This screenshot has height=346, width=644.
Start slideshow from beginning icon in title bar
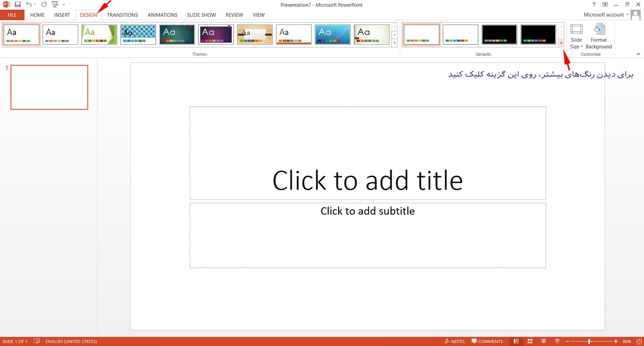tap(55, 4)
